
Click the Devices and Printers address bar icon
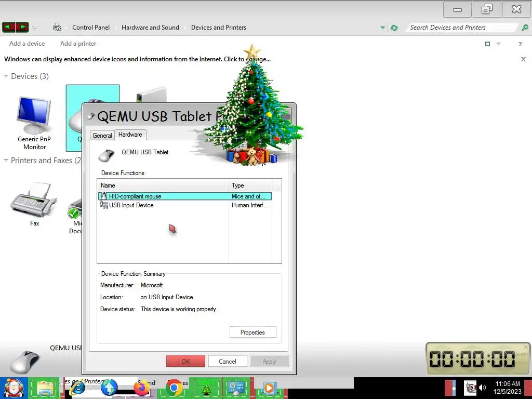[57, 28]
